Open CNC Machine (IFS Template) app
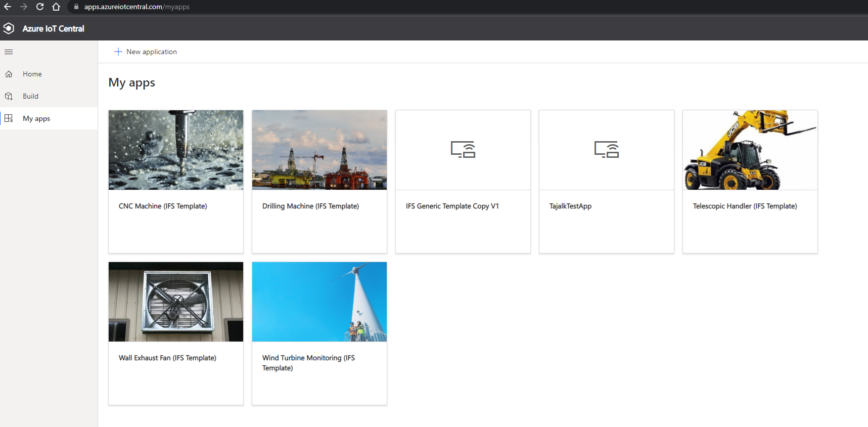This screenshot has width=868, height=427. [163, 206]
